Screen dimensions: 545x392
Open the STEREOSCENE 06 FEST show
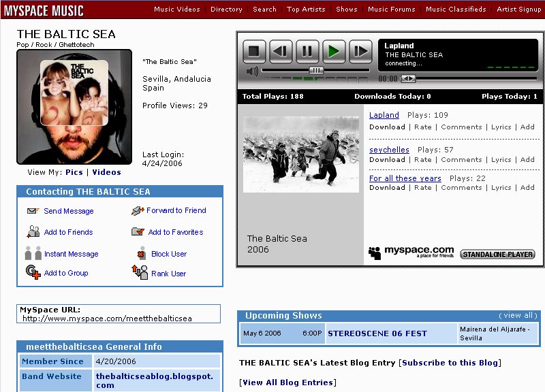pos(377,333)
